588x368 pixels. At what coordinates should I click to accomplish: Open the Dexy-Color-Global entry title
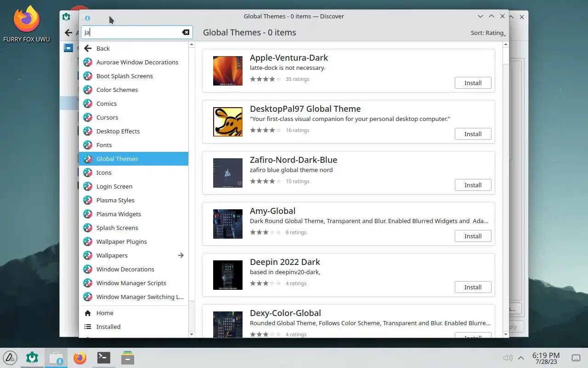[285, 313]
